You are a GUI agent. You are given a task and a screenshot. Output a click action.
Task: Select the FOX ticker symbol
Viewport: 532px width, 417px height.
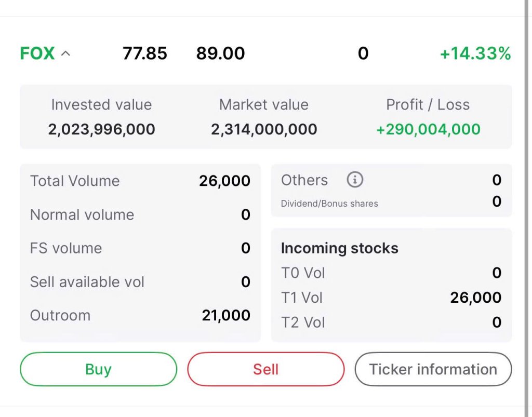(x=37, y=53)
